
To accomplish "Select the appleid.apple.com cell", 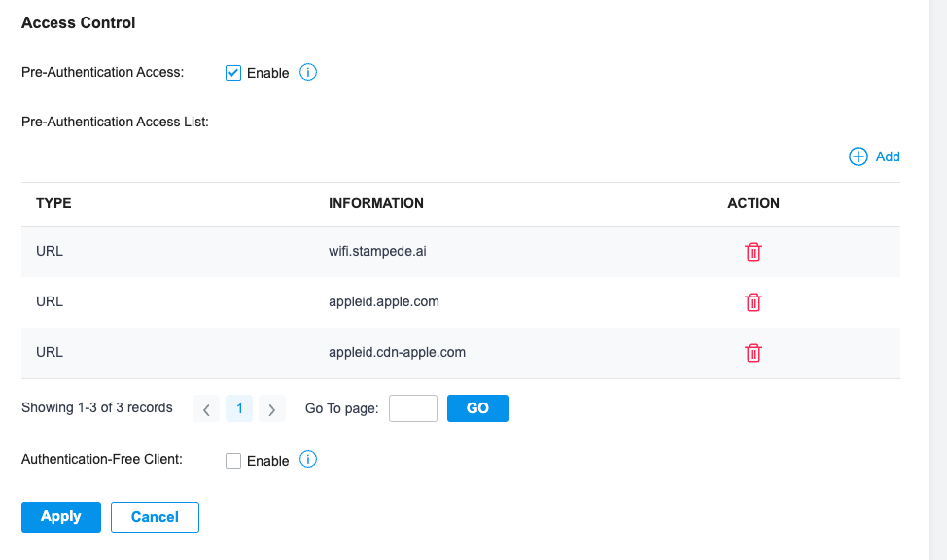I will [384, 302].
